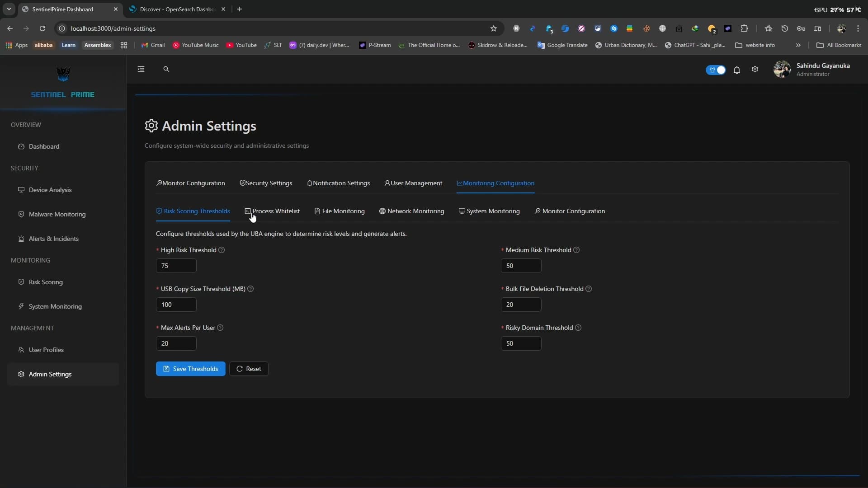Bookmark this page with star icon
The image size is (868, 488).
493,28
